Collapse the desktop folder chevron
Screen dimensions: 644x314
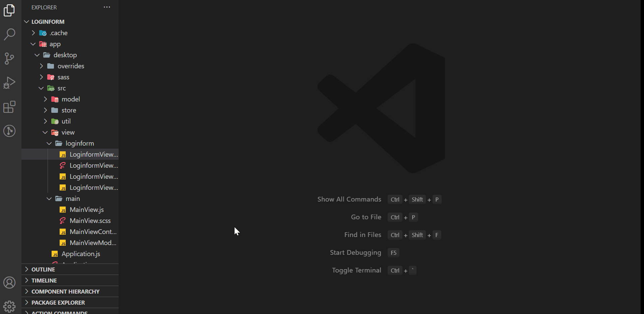pos(37,55)
